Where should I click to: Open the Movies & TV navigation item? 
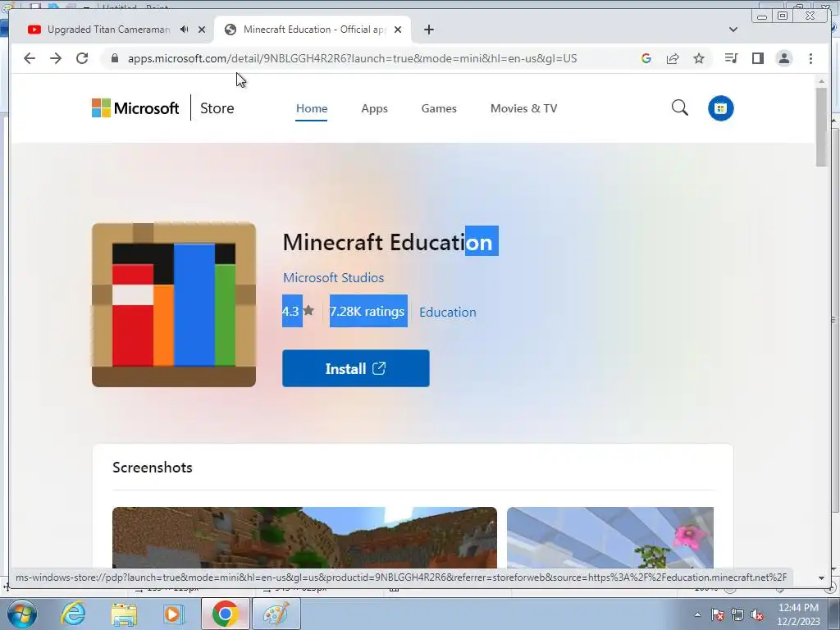pos(524,108)
